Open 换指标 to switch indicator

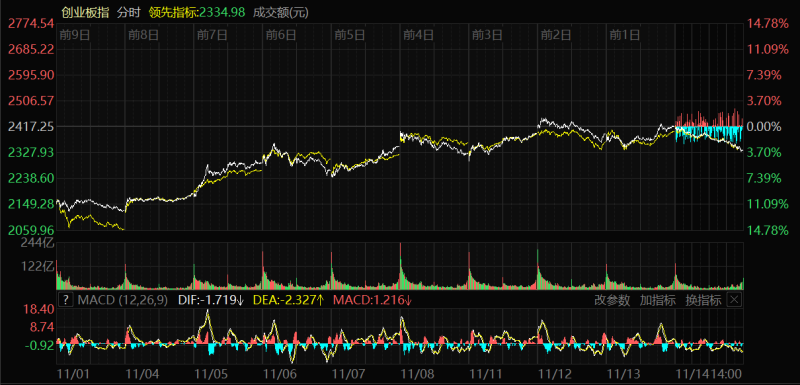coord(704,300)
